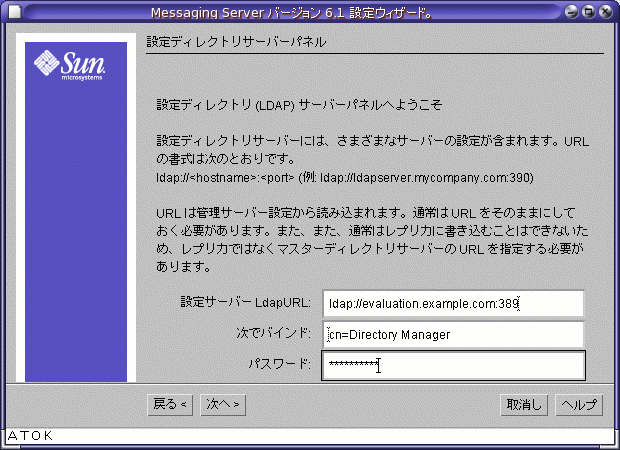Focus the 設定サーバー LdapURL field
620x450 pixels.
[x=453, y=304]
